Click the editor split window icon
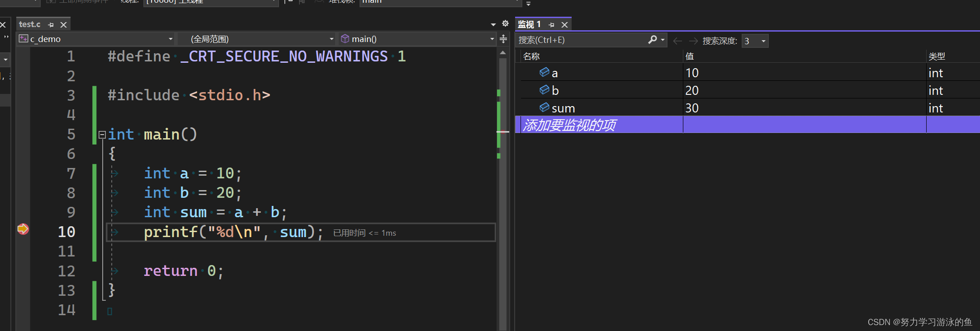The width and height of the screenshot is (980, 331). pos(503,39)
